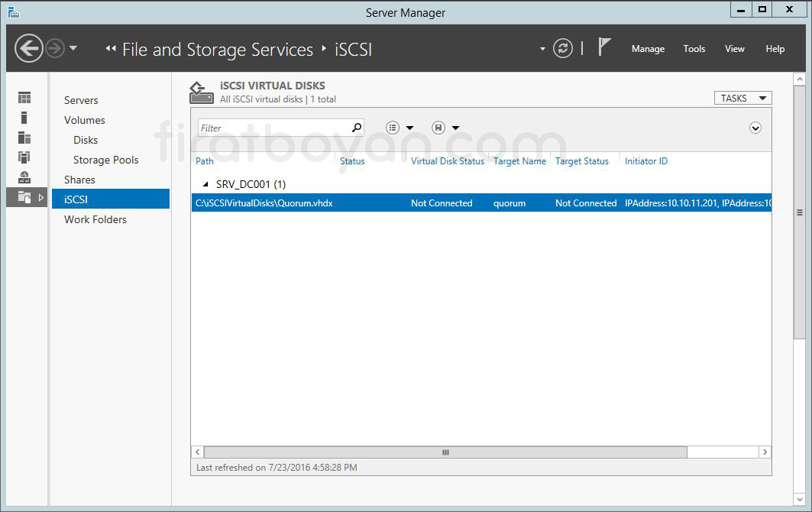Open the dropdown beside the Refresh icon
This screenshot has width=812, height=512.
(x=542, y=49)
